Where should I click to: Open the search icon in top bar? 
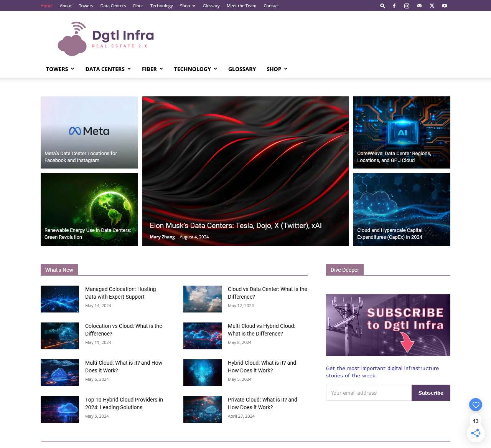pyautogui.click(x=382, y=5)
